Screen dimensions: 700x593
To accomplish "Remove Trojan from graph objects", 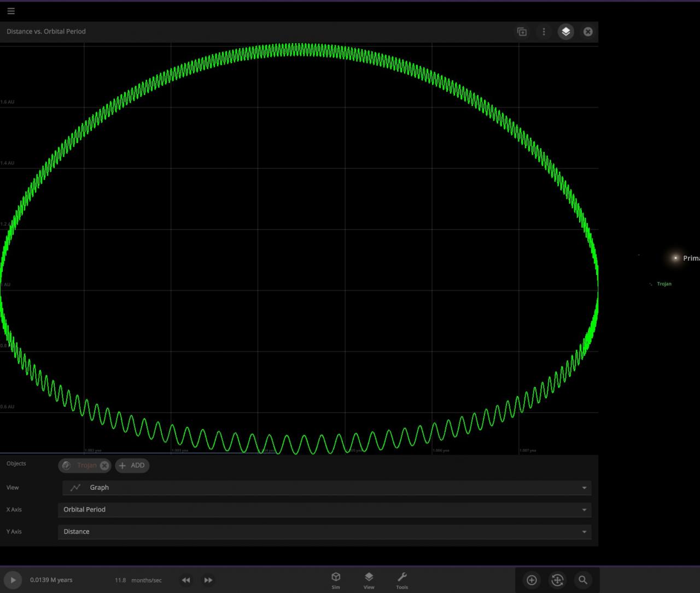I will tap(104, 466).
